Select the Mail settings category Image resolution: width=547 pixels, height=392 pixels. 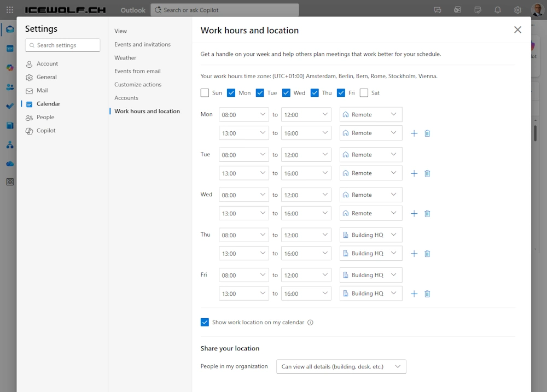(x=42, y=91)
